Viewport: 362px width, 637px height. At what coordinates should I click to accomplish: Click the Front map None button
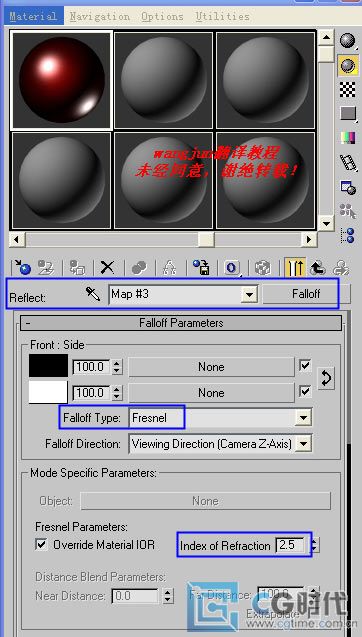click(x=211, y=367)
